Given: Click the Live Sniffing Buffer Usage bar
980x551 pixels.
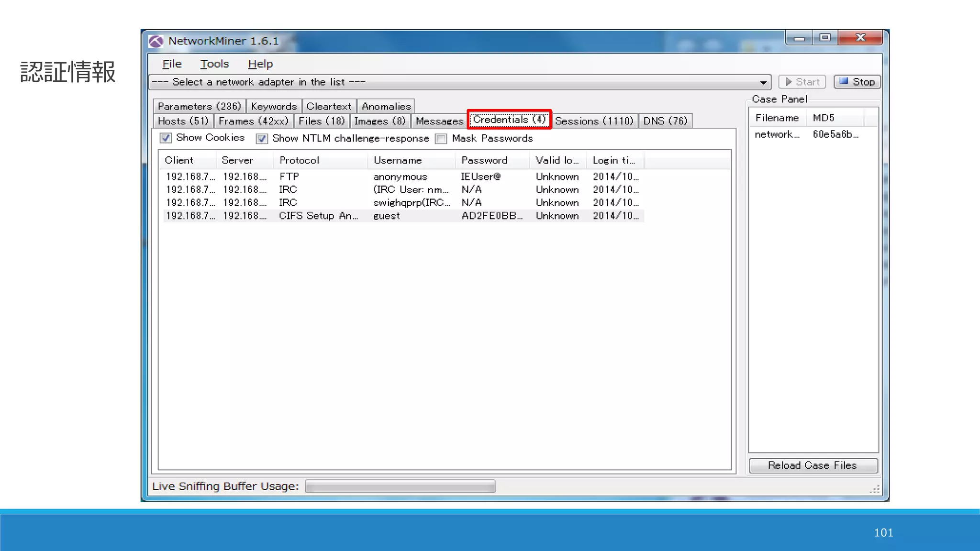Looking at the screenshot, I should (x=400, y=486).
